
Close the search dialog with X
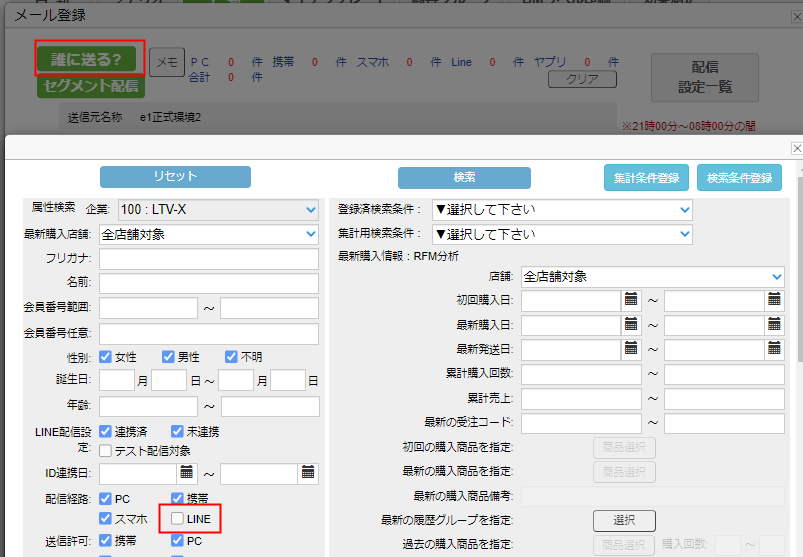[796, 148]
